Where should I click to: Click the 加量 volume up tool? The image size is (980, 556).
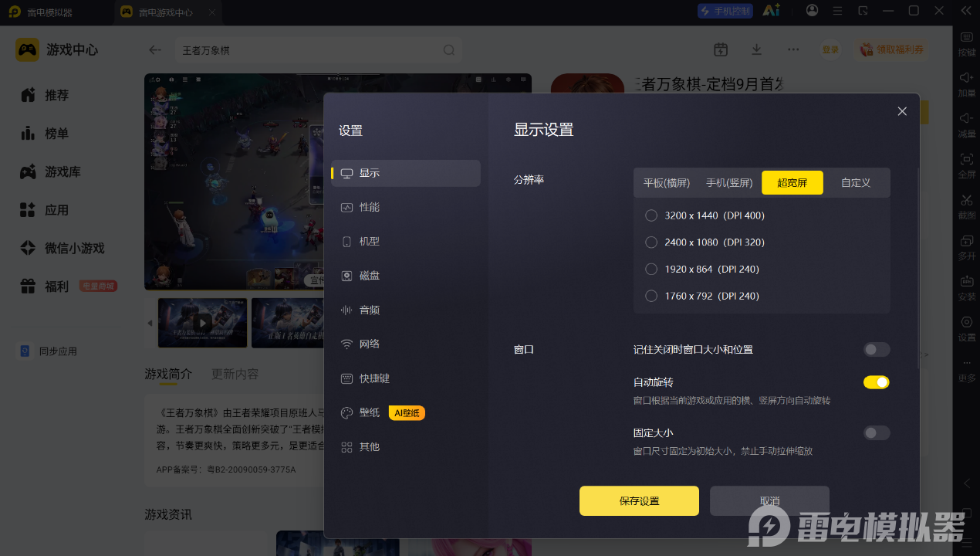(966, 84)
